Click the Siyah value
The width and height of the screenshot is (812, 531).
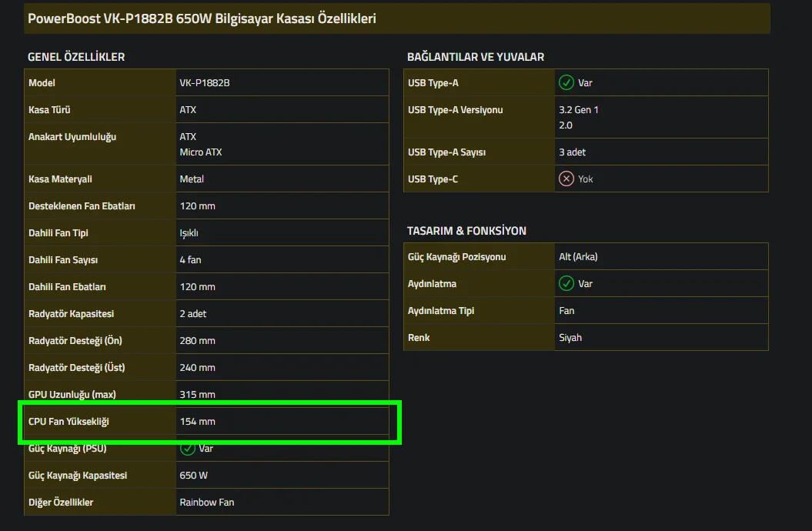coord(570,337)
